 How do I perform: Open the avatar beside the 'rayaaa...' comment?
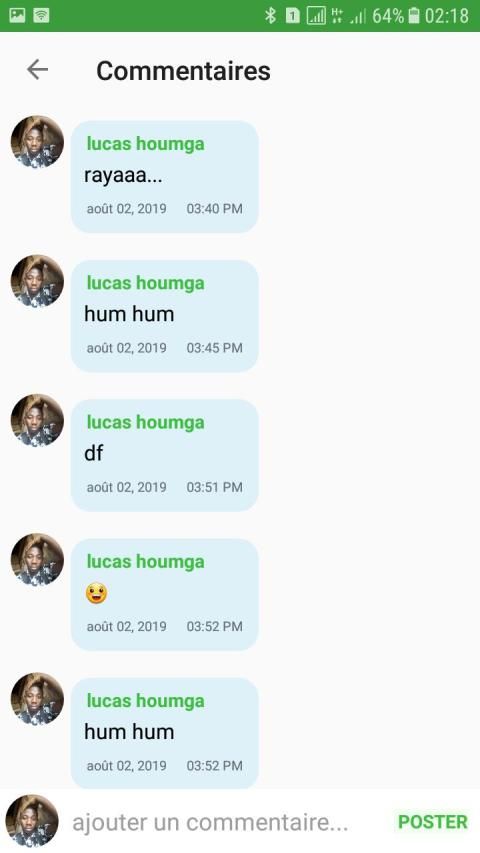[x=37, y=141]
